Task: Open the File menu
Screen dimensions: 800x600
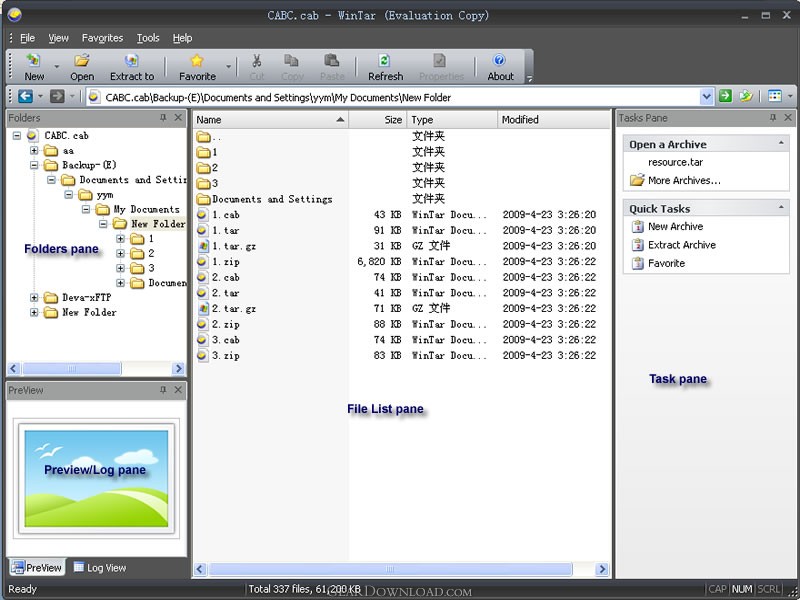Action: [28, 38]
